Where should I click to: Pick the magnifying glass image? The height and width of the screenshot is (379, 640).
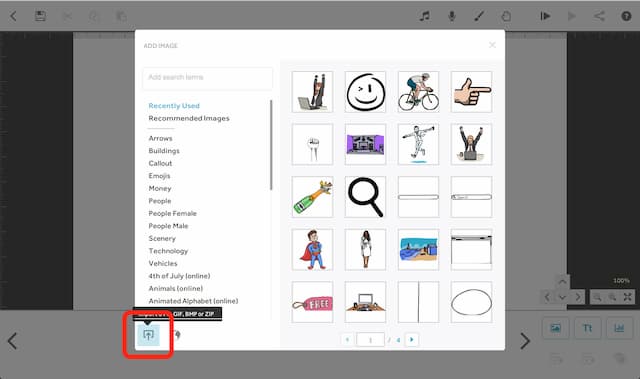coord(365,197)
